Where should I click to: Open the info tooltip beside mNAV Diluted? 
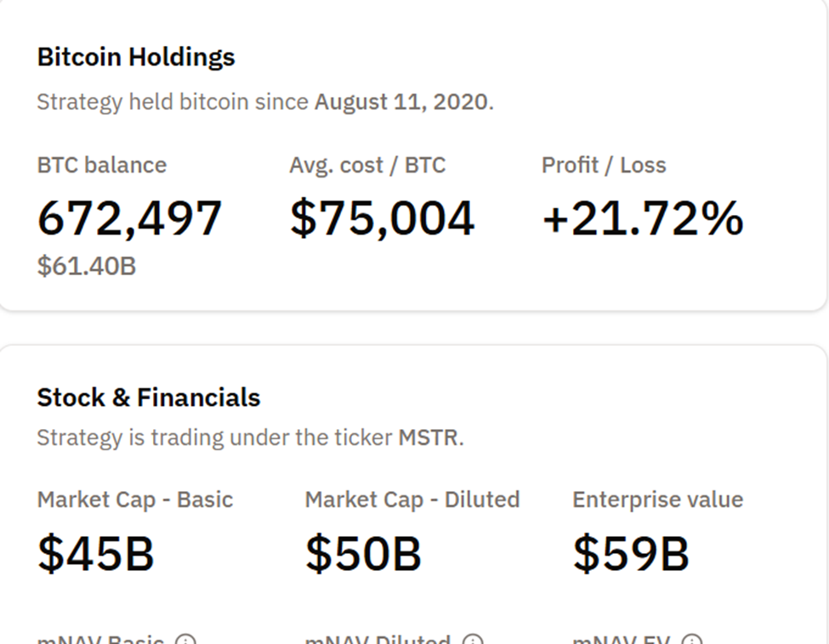click(474, 639)
